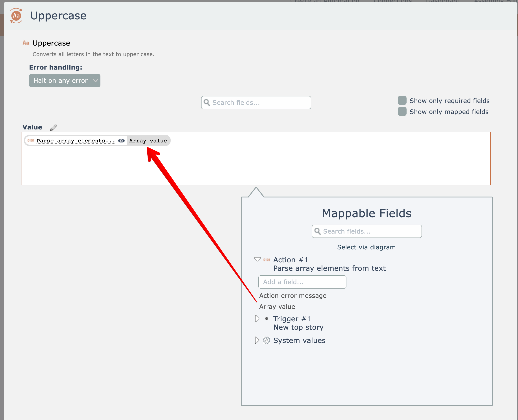Click the magnifier icon in top search field
This screenshot has width=518, height=420.
207,103
